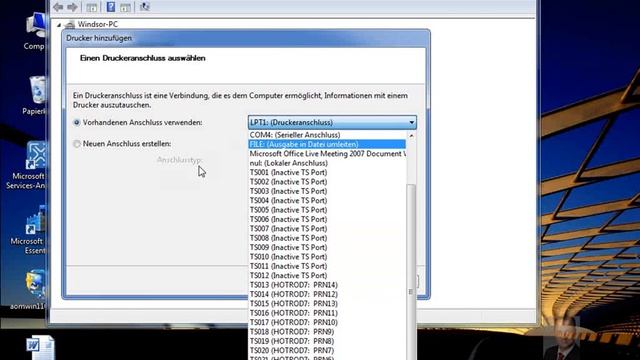This screenshot has width=640, height=360.
Task: Select TS014 (HOTROD7: PRN12) port
Action: (x=327, y=294)
